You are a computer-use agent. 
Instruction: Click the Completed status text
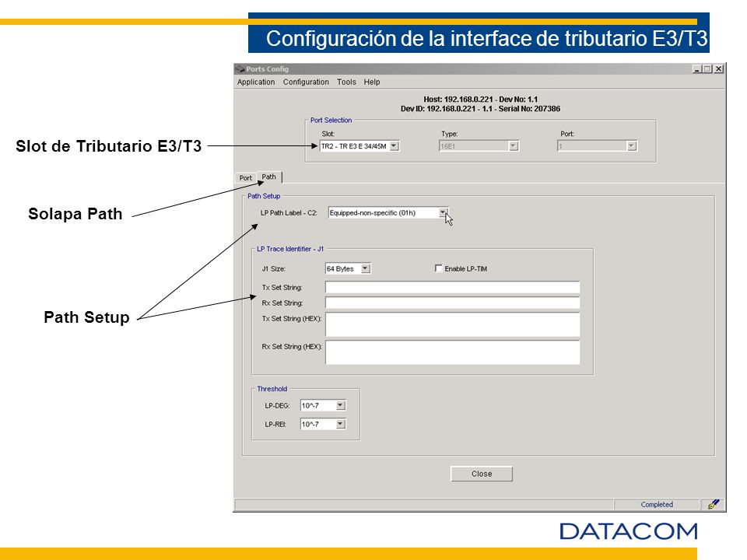[x=657, y=504]
